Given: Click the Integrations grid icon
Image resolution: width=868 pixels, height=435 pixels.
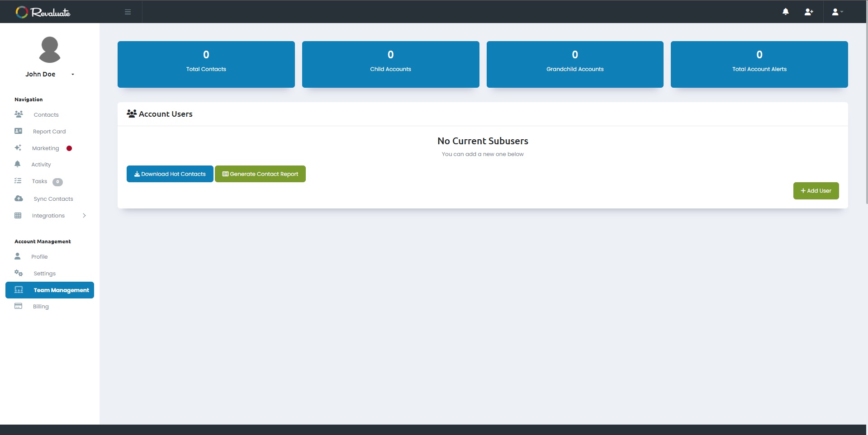Looking at the screenshot, I should pyautogui.click(x=18, y=215).
